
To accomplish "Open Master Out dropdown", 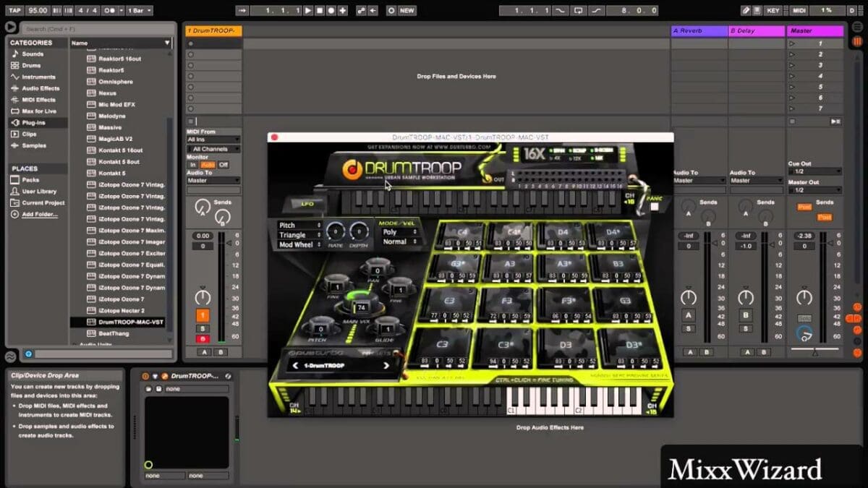I will [x=814, y=190].
